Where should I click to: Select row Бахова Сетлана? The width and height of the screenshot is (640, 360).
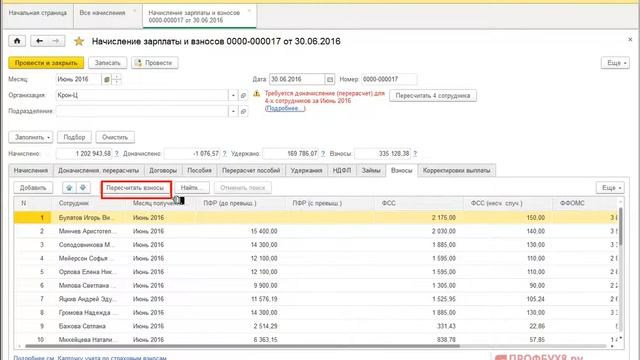[316, 326]
